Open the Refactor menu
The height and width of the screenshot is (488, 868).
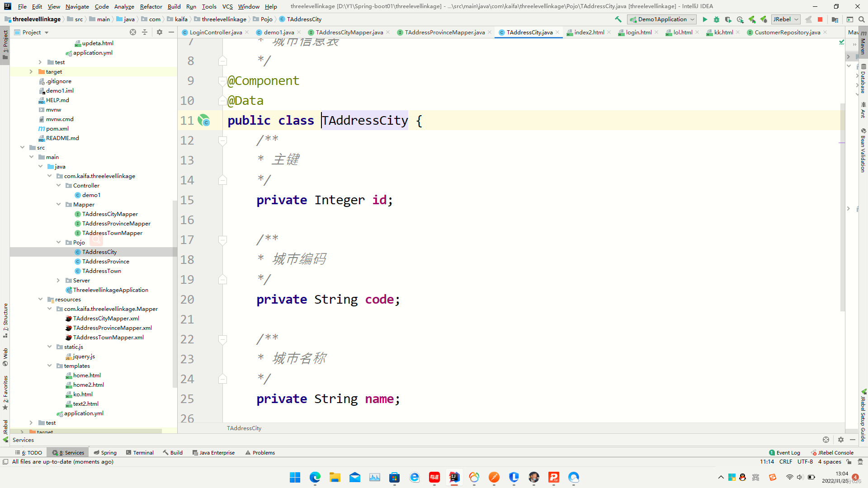coord(151,6)
